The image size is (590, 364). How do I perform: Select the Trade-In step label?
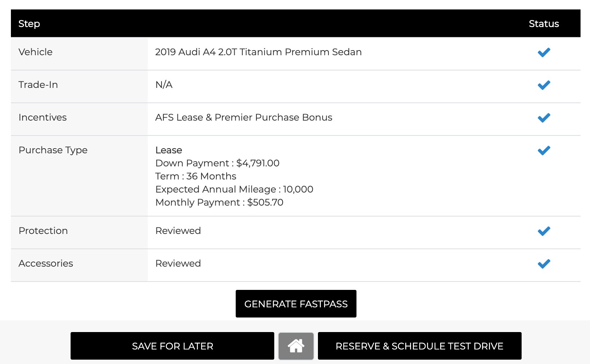coord(38,85)
